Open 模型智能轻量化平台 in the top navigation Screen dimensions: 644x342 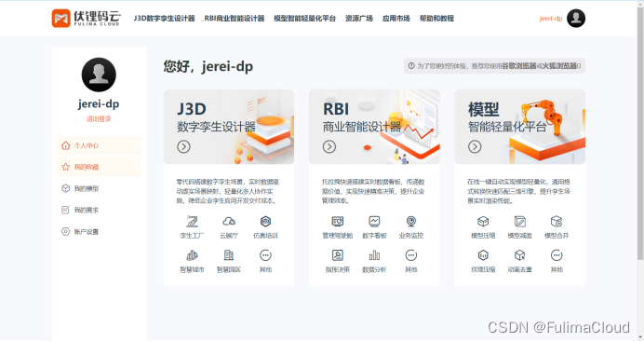coord(304,19)
